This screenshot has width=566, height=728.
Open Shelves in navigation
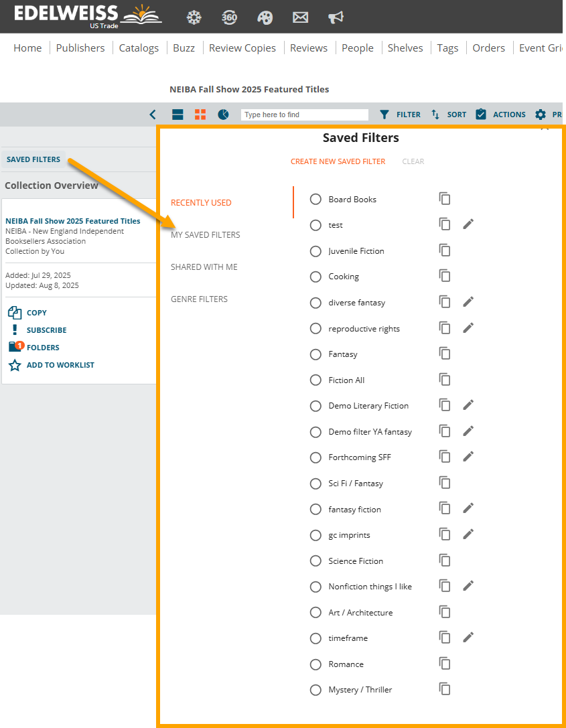(x=405, y=48)
